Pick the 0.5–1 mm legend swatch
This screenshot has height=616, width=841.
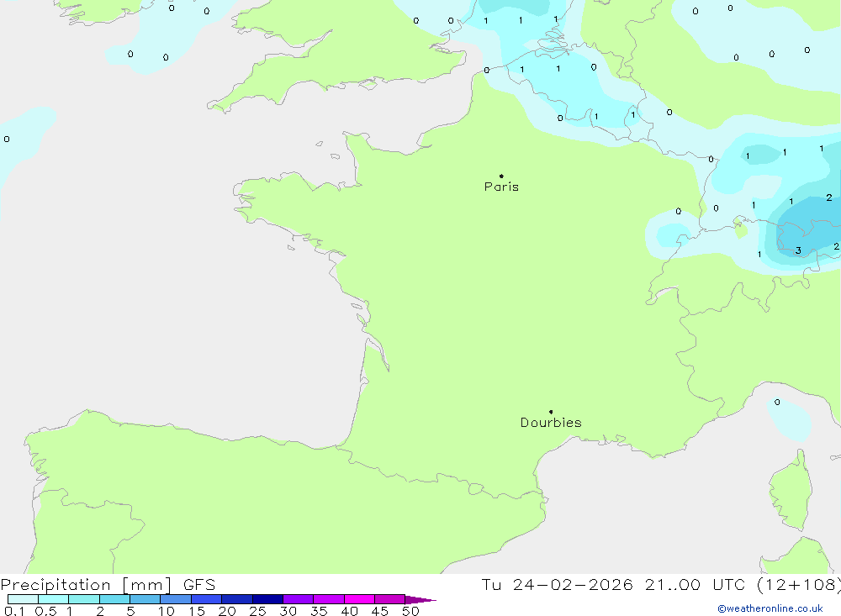[54, 599]
